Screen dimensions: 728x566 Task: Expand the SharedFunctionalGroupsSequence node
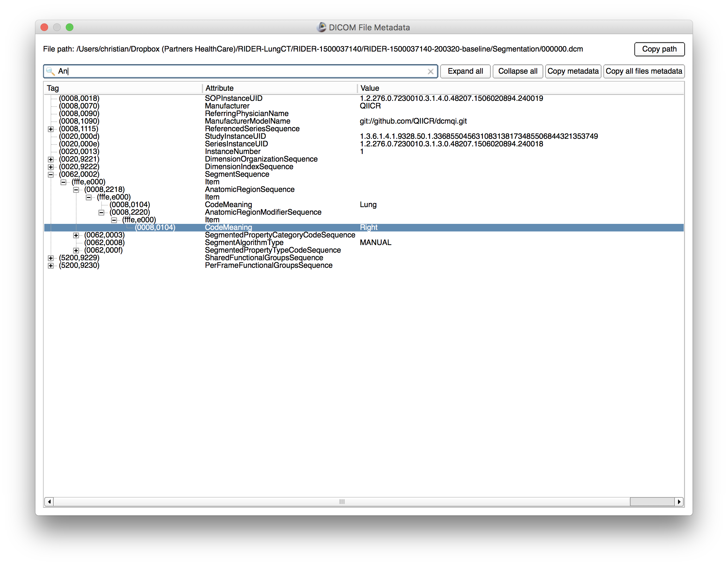(x=51, y=258)
